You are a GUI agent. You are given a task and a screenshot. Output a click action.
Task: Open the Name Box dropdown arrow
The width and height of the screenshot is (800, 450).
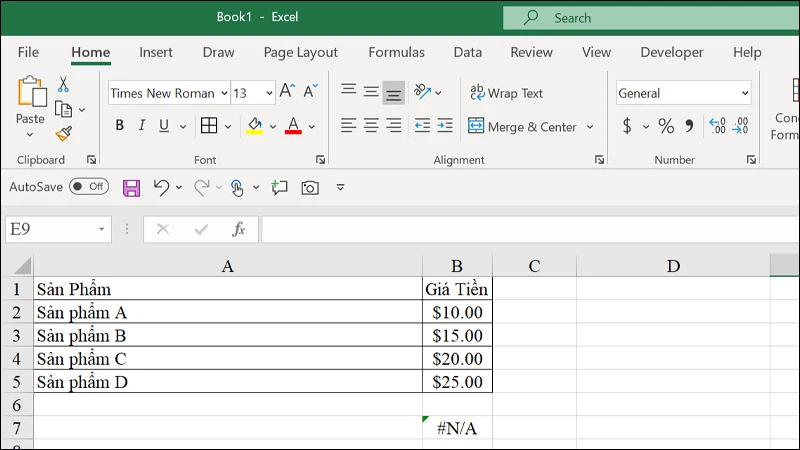tap(102, 229)
